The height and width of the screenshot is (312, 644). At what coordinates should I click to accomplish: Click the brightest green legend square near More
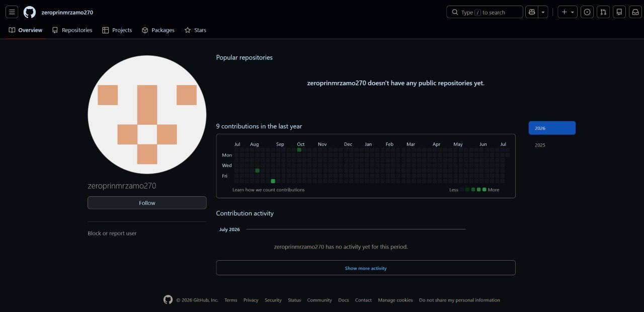485,190
